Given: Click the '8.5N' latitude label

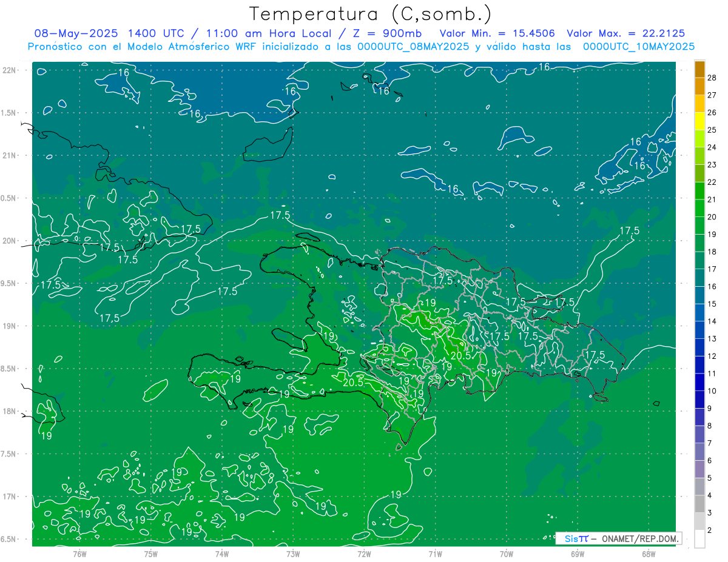Looking at the screenshot, I should coord(8,369).
